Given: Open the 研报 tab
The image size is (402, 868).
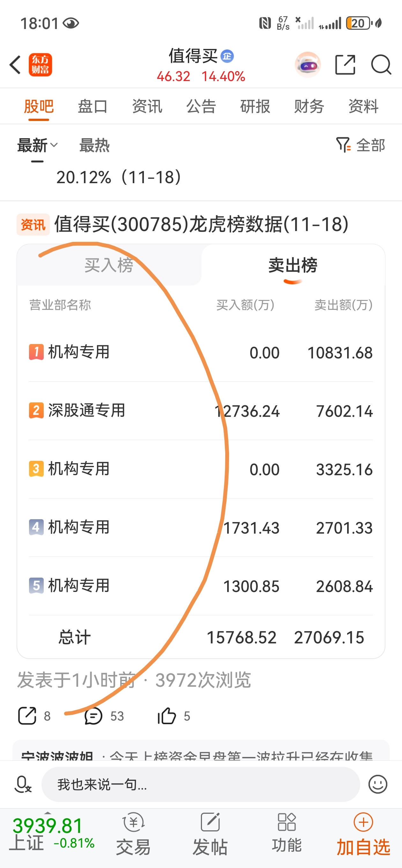Looking at the screenshot, I should (x=255, y=107).
